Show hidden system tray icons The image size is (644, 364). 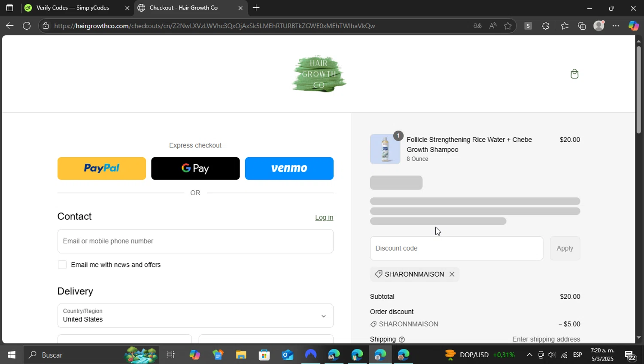[529, 355]
